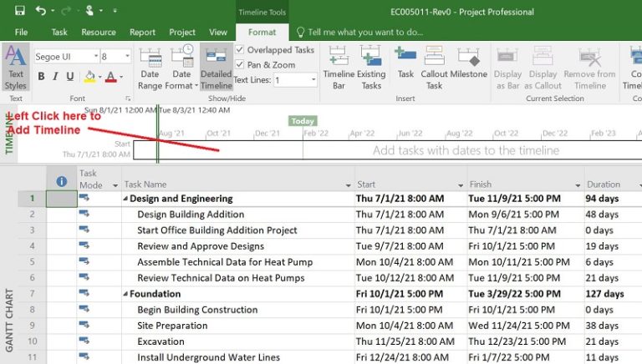
Task: Open the Resource tab
Action: click(99, 33)
